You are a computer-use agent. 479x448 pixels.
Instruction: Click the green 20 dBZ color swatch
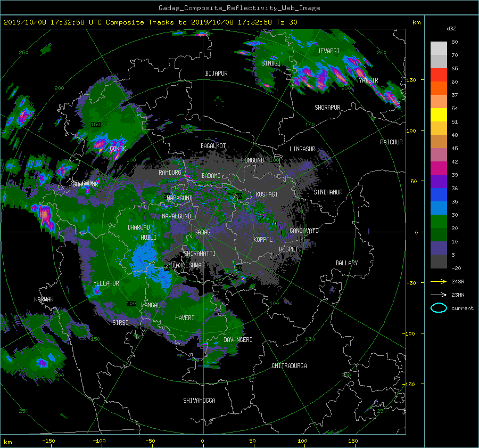[439, 222]
